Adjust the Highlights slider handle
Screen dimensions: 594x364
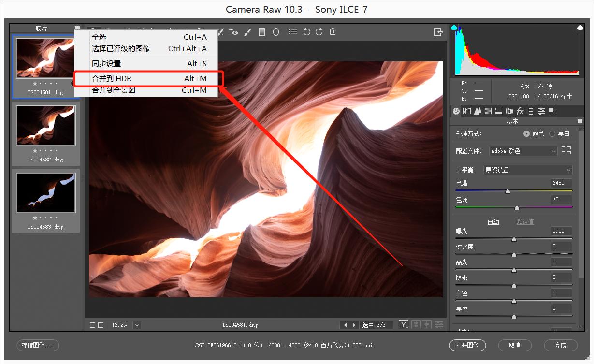click(x=514, y=270)
